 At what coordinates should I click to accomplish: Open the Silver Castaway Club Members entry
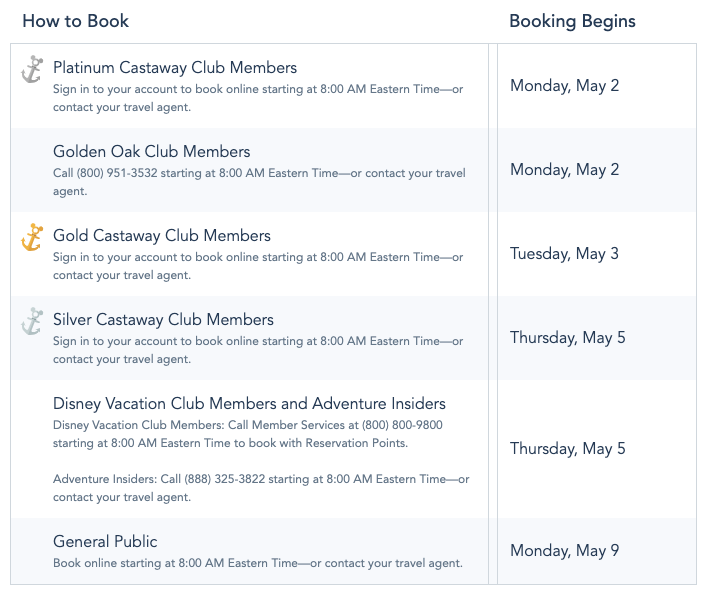[163, 320]
